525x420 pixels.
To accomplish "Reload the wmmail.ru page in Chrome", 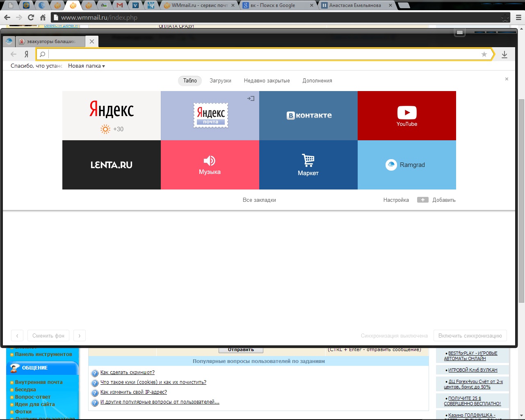I will (x=31, y=18).
